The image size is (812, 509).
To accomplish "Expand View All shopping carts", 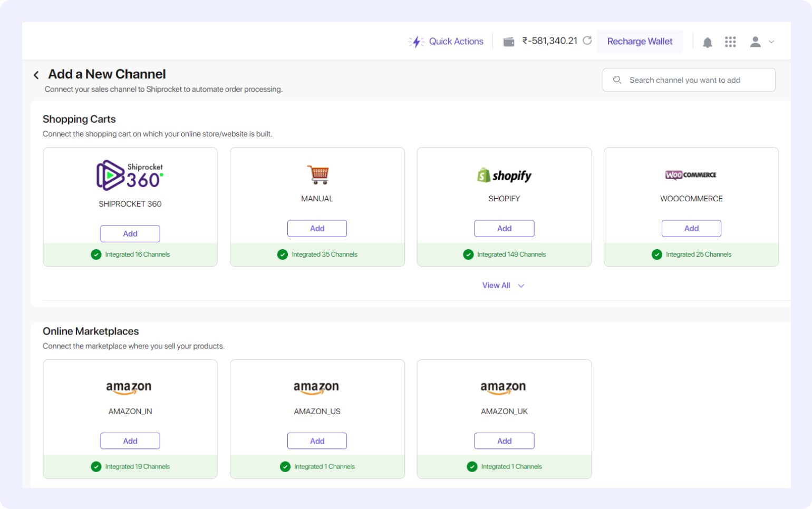I will click(502, 286).
